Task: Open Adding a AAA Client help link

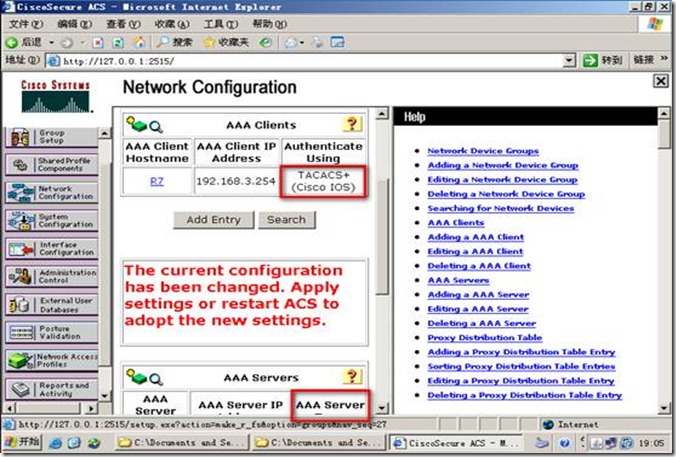Action: pos(476,237)
